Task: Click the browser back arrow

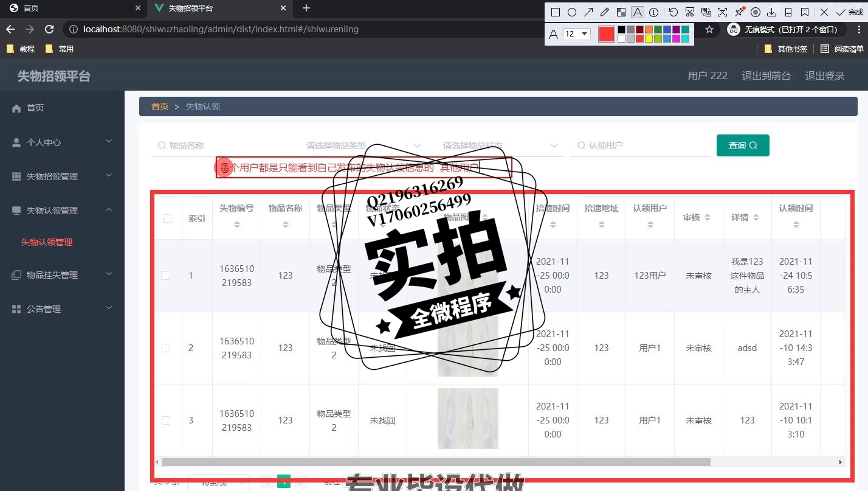Action: [10, 29]
